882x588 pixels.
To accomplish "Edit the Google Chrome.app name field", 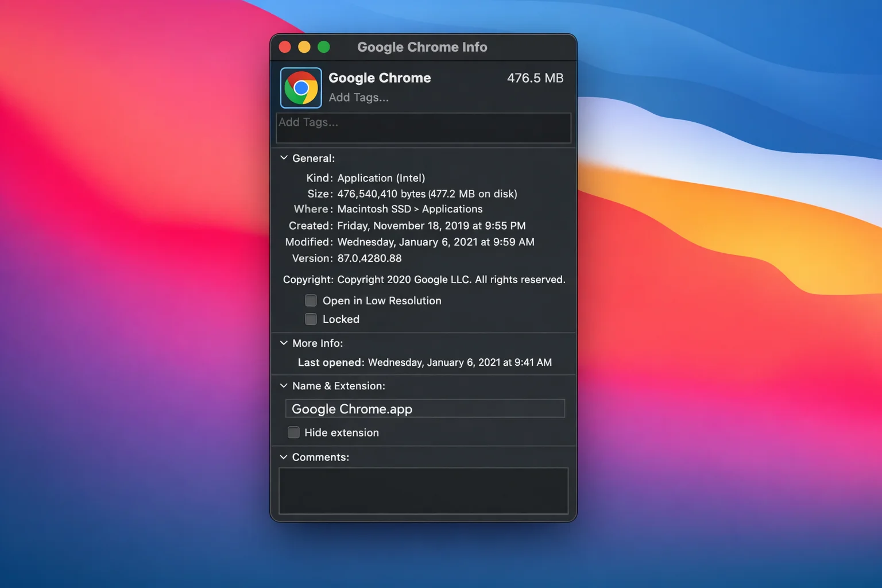I will click(x=425, y=409).
